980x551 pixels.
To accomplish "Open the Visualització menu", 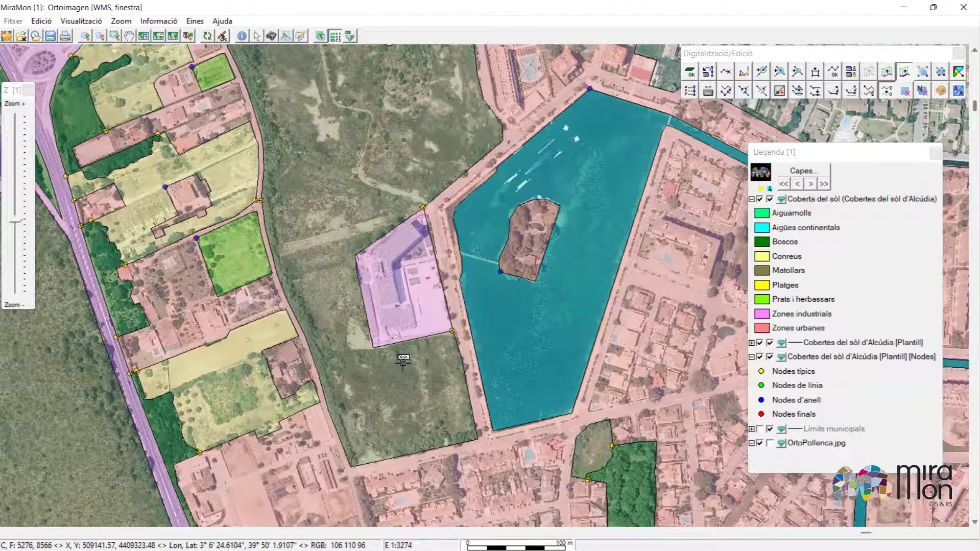I will tap(81, 21).
